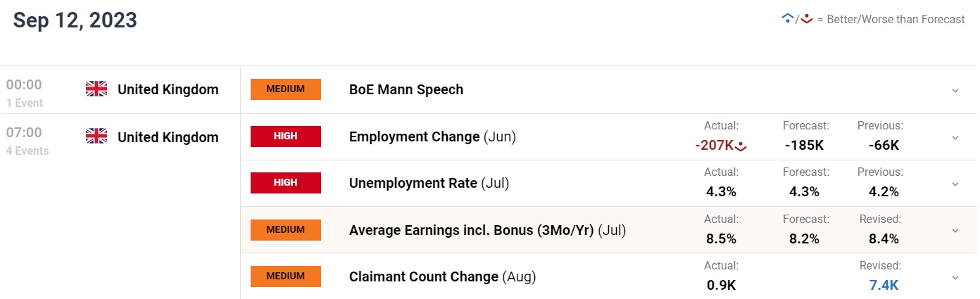Expand the Claimant Count Change chevron

click(955, 276)
